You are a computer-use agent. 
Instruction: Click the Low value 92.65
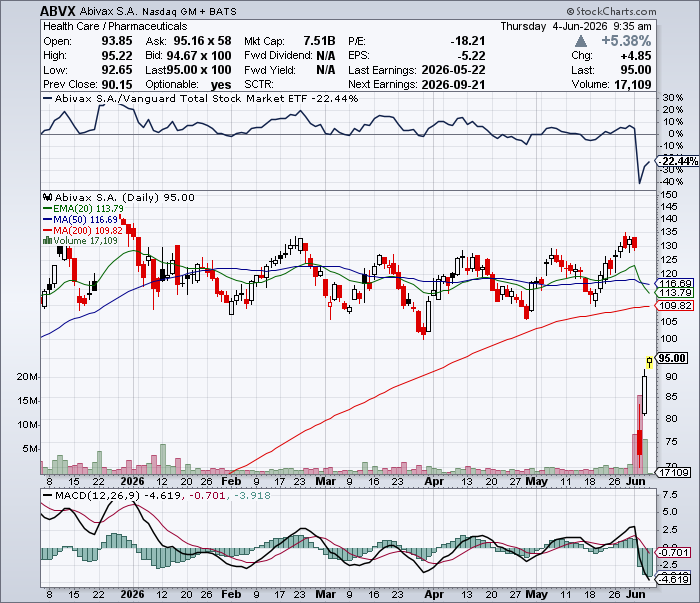[117, 70]
